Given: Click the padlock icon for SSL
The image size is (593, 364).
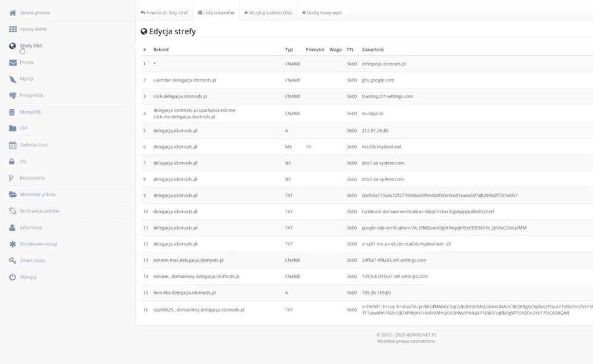Looking at the screenshot, I should (x=12, y=161).
